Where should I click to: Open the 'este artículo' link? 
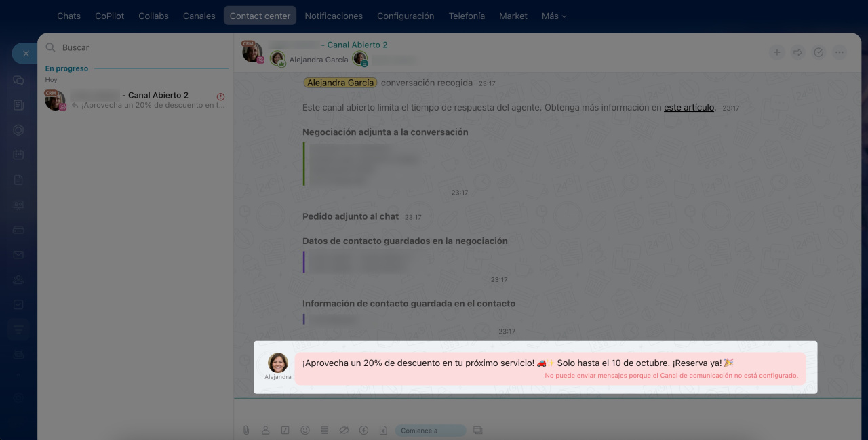[689, 107]
